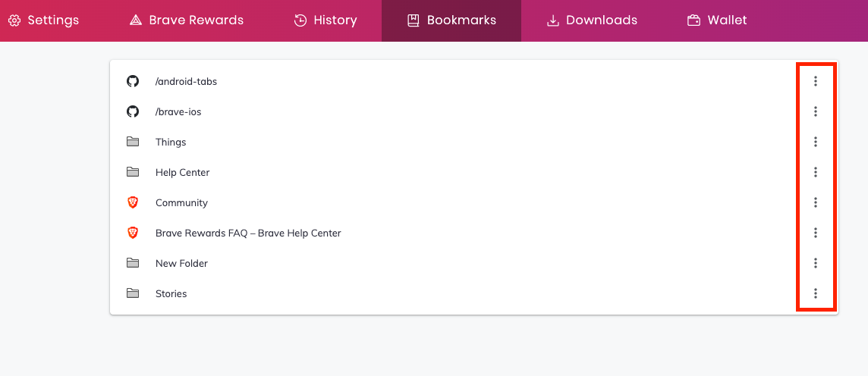Open the three-dot menu for Help Center
This screenshot has height=376, width=868.
pyautogui.click(x=816, y=173)
